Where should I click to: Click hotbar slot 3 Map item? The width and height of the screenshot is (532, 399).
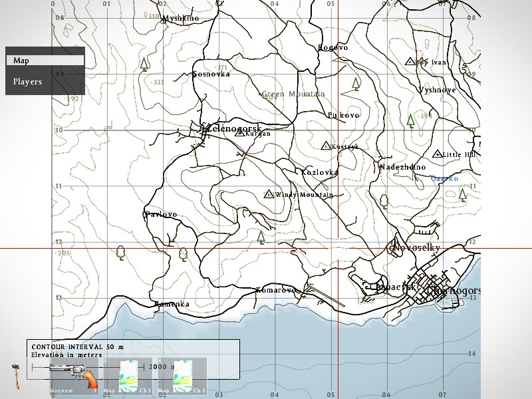click(128, 376)
